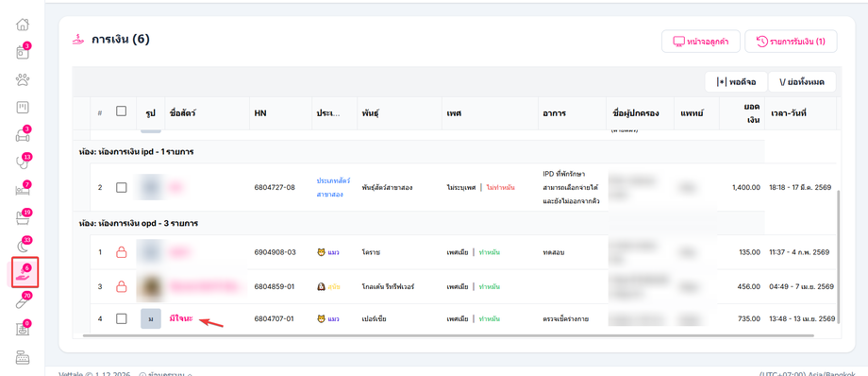This screenshot has width=868, height=376.
Task: Click amount 1,400.00
Action: 745,187
